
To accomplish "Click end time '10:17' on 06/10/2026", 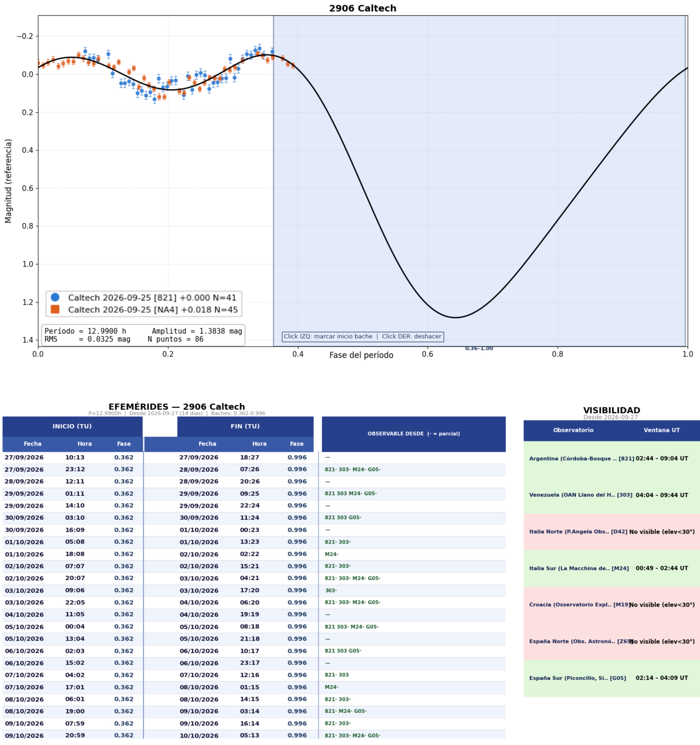I will tap(250, 651).
